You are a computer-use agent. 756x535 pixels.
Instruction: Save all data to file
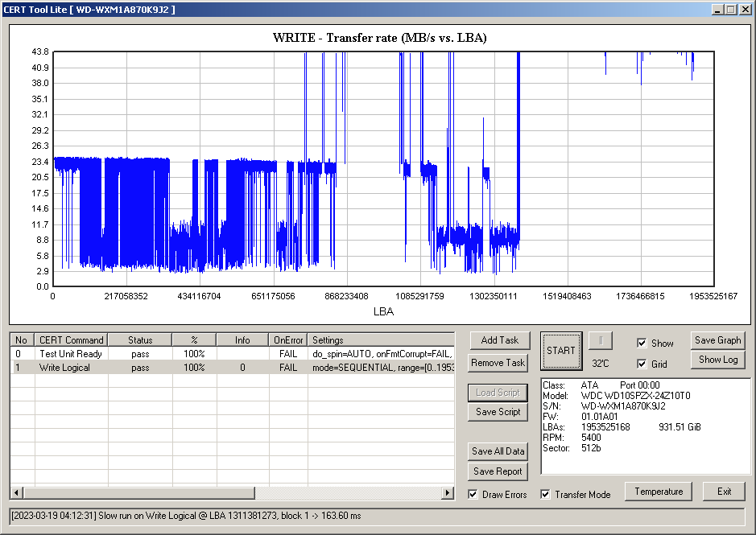499,451
